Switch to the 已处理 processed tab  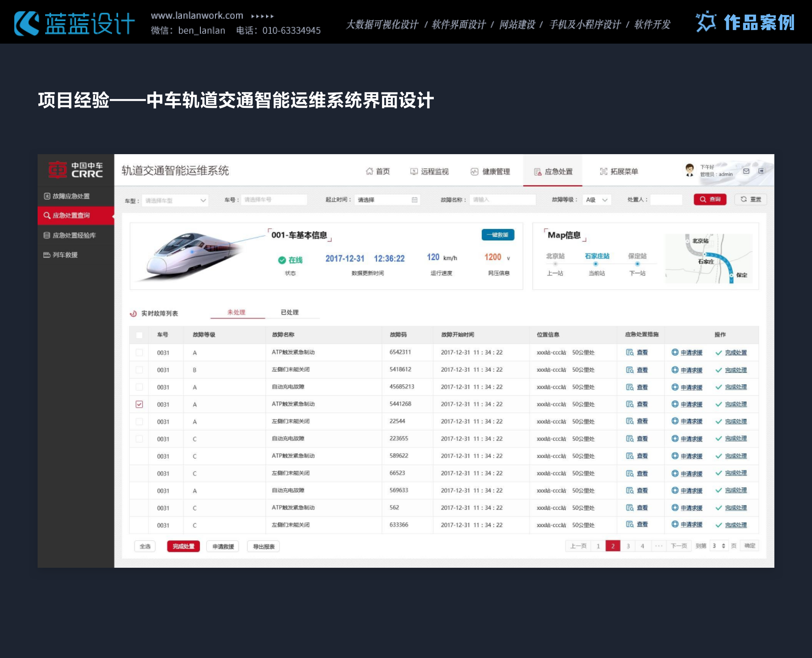[290, 312]
